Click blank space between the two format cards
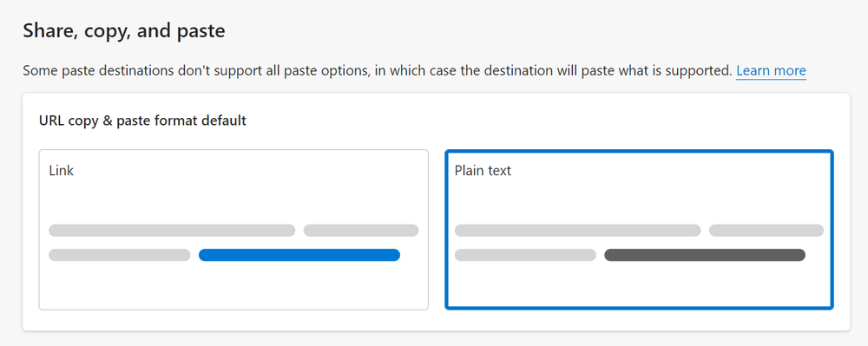868x346 pixels. pyautogui.click(x=437, y=230)
